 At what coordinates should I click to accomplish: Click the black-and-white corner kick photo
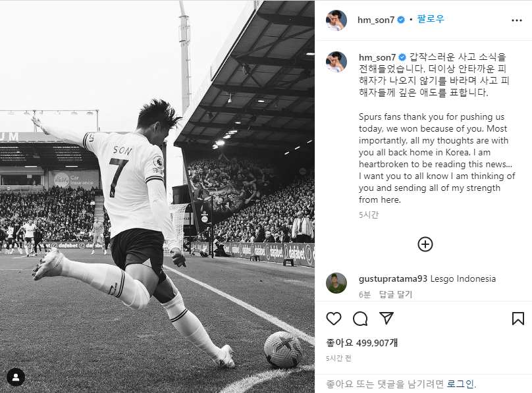(157, 197)
